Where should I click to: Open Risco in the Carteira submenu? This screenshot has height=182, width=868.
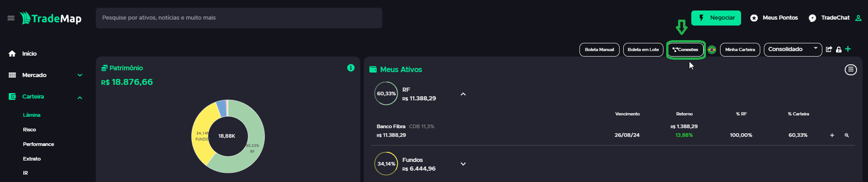click(x=29, y=130)
